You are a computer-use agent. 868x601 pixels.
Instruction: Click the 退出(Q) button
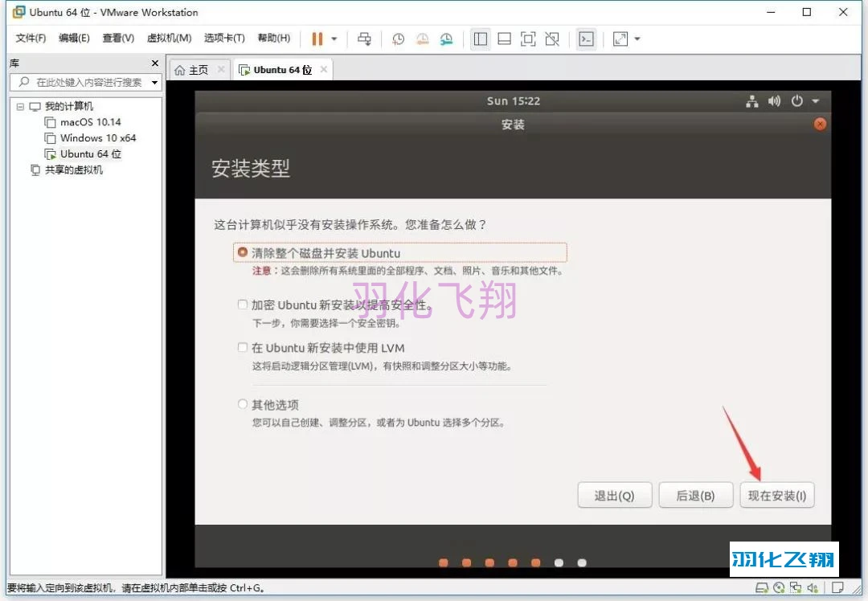615,495
